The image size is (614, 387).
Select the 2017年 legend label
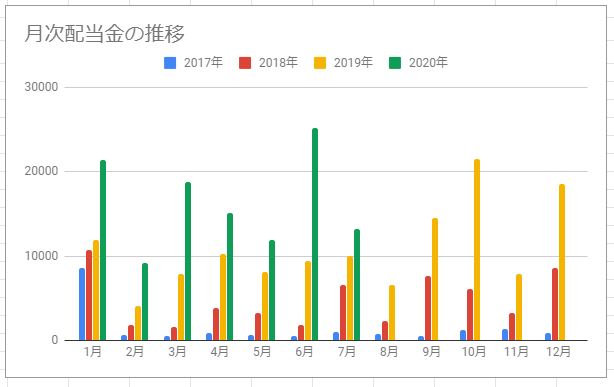tap(203, 63)
